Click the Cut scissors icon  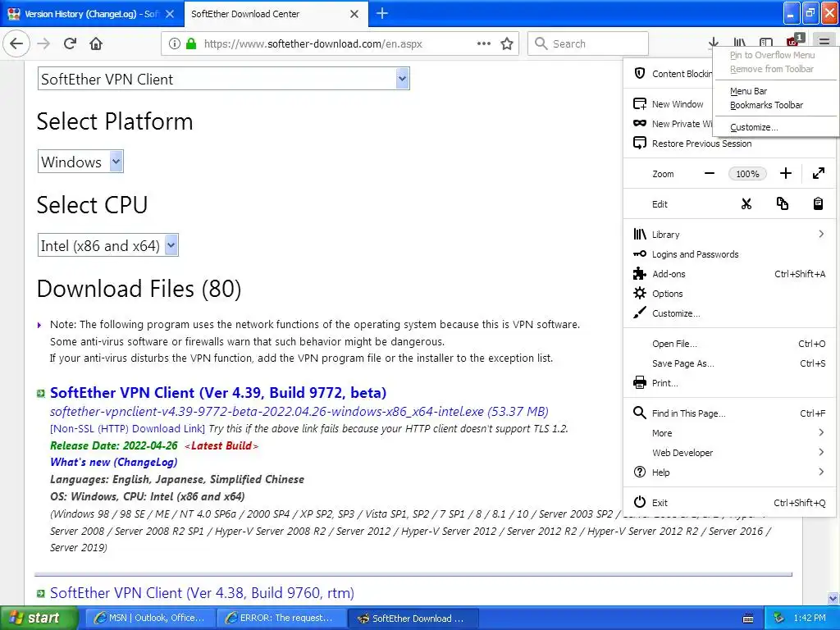tap(746, 204)
